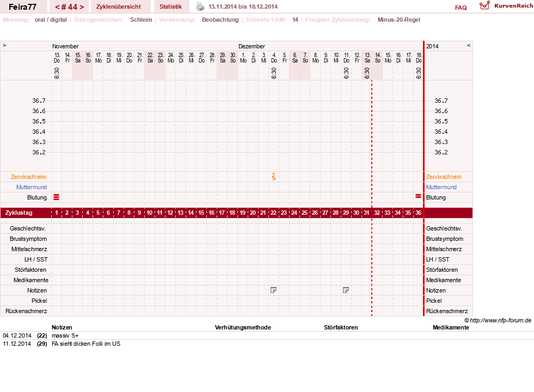
Task: Click the 6:30 time under 13. Sa
Action: (367, 73)
